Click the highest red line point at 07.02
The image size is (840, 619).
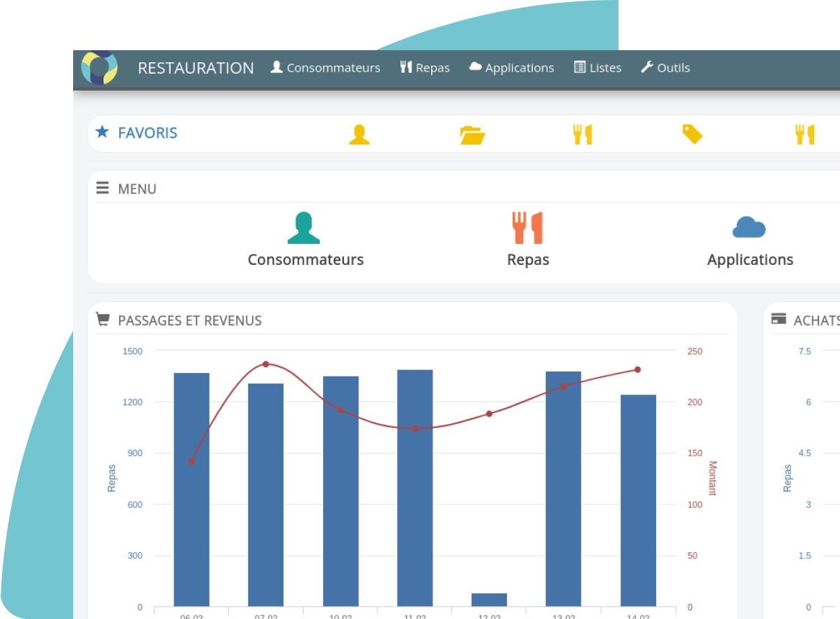coord(265,364)
